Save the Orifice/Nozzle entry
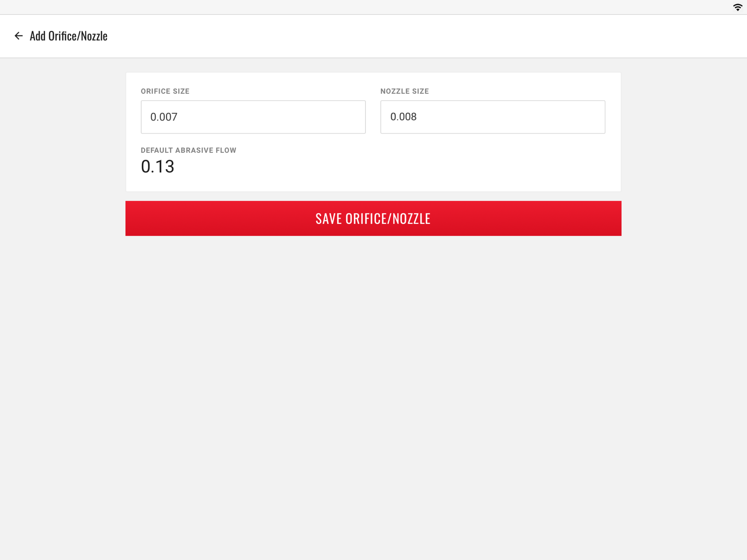This screenshot has width=747, height=560. click(373, 218)
